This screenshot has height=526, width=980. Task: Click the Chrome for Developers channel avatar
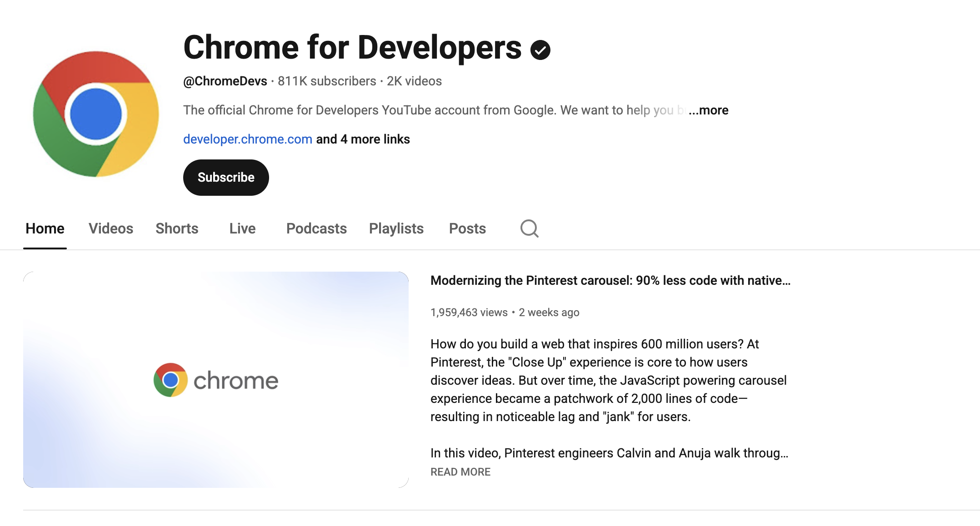click(96, 114)
